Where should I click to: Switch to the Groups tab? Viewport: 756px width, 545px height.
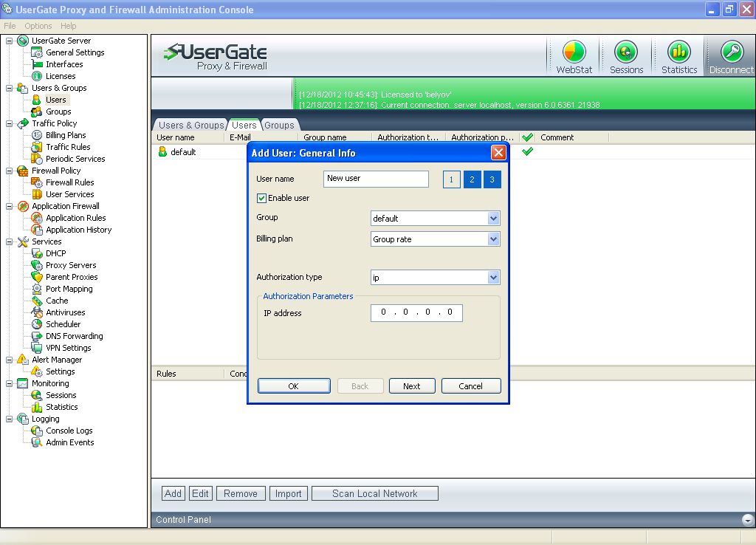tap(279, 126)
